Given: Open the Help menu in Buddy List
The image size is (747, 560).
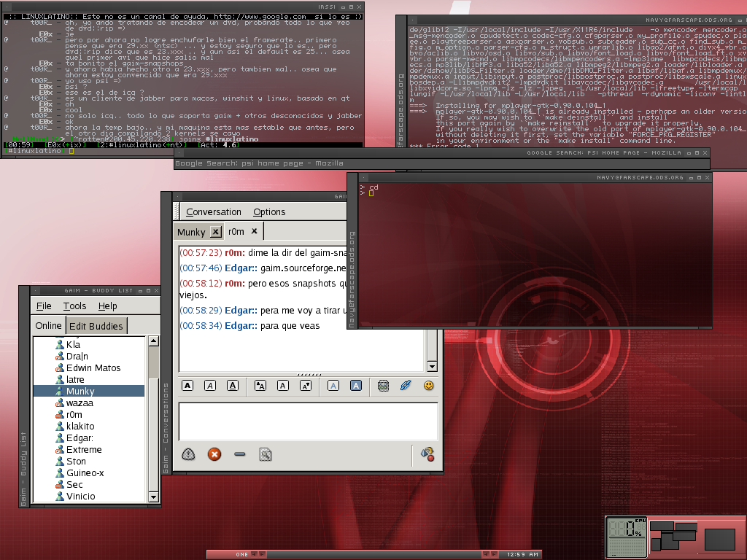Looking at the screenshot, I should [108, 306].
